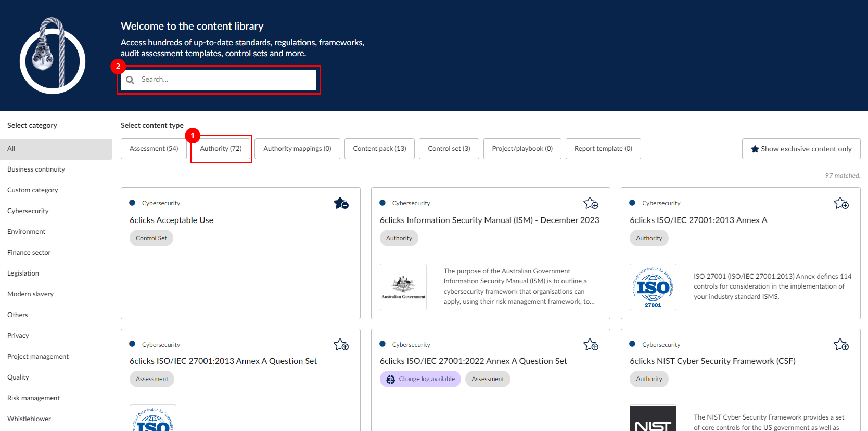This screenshot has height=431, width=868.
Task: Select Environment category
Action: tap(56, 232)
